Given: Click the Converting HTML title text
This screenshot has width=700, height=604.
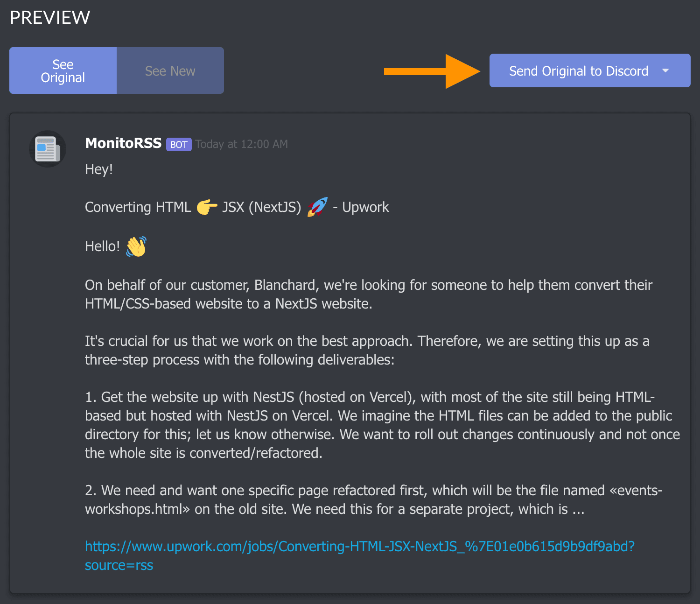Looking at the screenshot, I should click(x=138, y=207).
